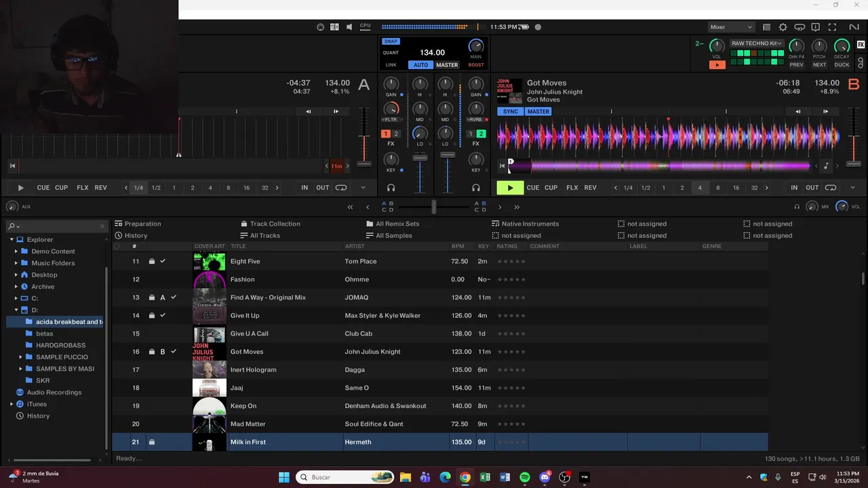Toggle FX unit 1 on channel A
The image size is (868, 488).
pyautogui.click(x=386, y=134)
